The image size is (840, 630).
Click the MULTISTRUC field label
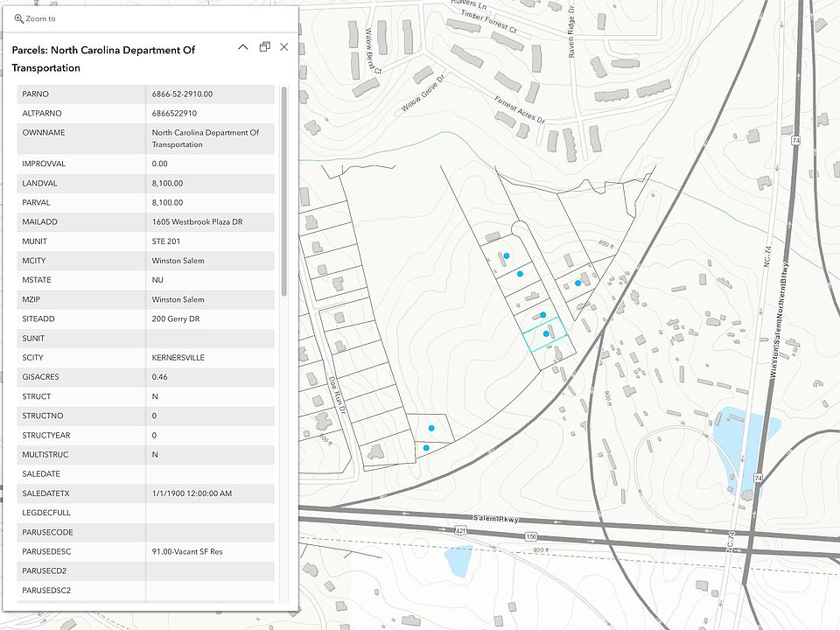(x=45, y=454)
